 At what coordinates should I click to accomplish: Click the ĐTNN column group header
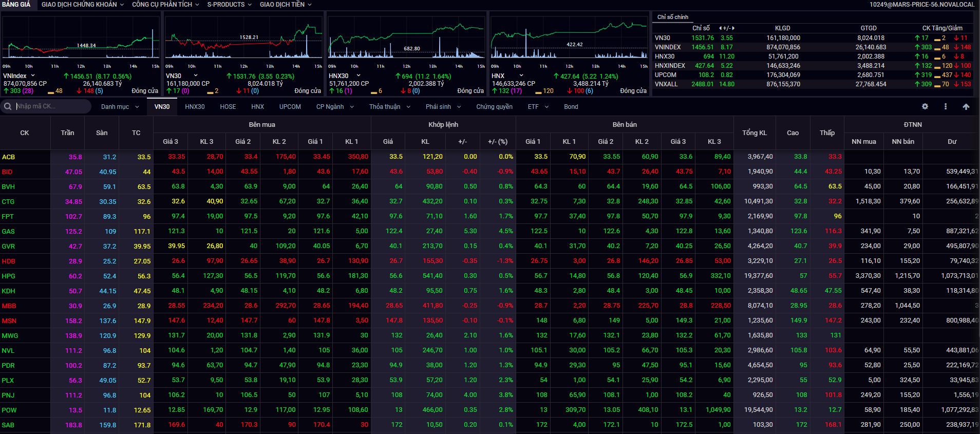pyautogui.click(x=912, y=125)
